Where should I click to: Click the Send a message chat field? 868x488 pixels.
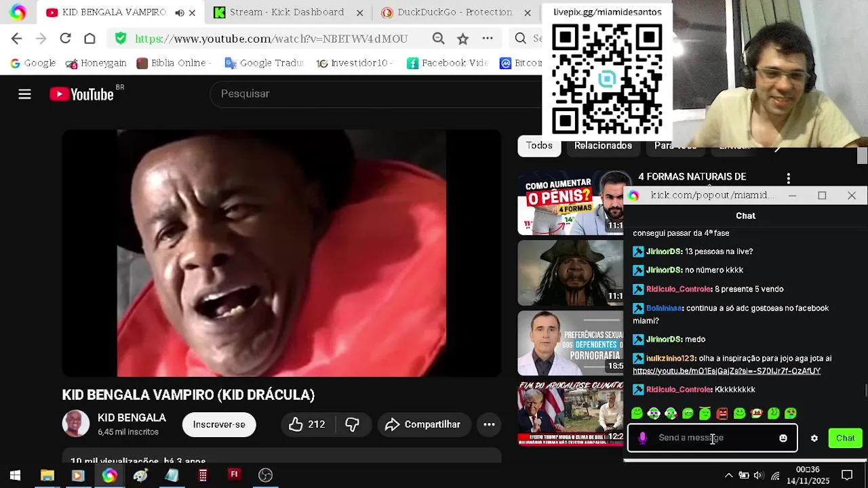coord(712,438)
